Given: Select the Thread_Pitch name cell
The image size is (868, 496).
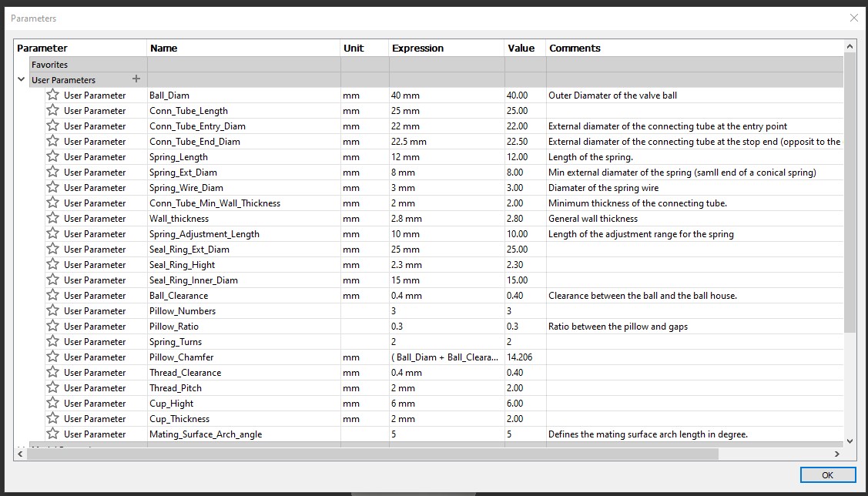Looking at the screenshot, I should pyautogui.click(x=243, y=387).
